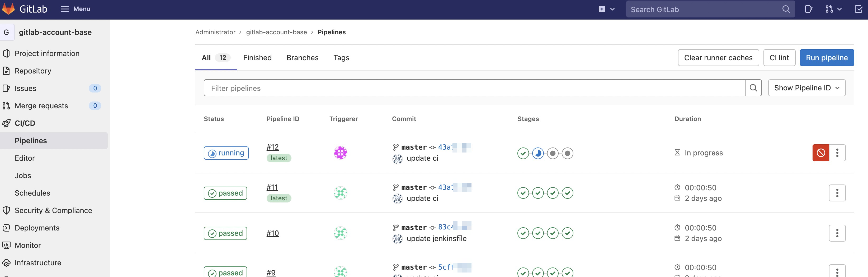Screen dimensions: 868x277
Task: Open the top Menu navigation
Action: (x=76, y=9)
